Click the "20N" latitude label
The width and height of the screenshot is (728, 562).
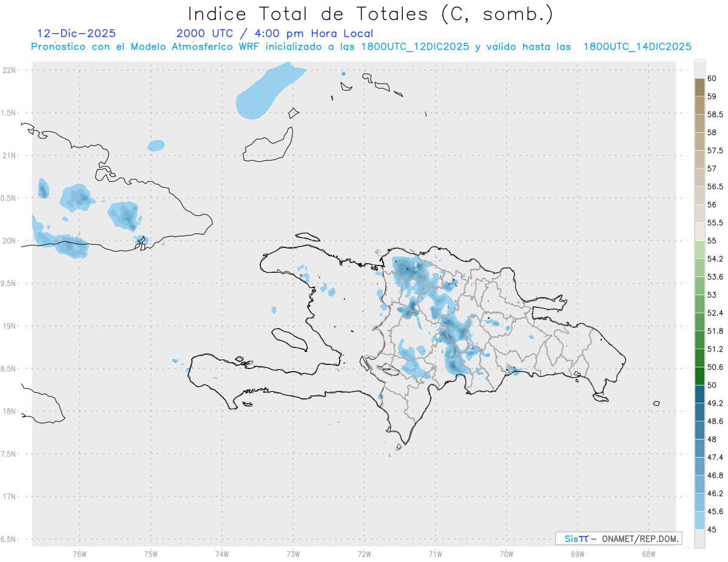pos(10,241)
